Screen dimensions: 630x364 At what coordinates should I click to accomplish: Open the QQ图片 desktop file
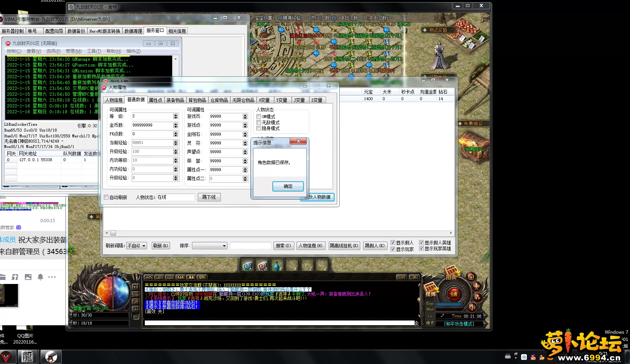25,335
